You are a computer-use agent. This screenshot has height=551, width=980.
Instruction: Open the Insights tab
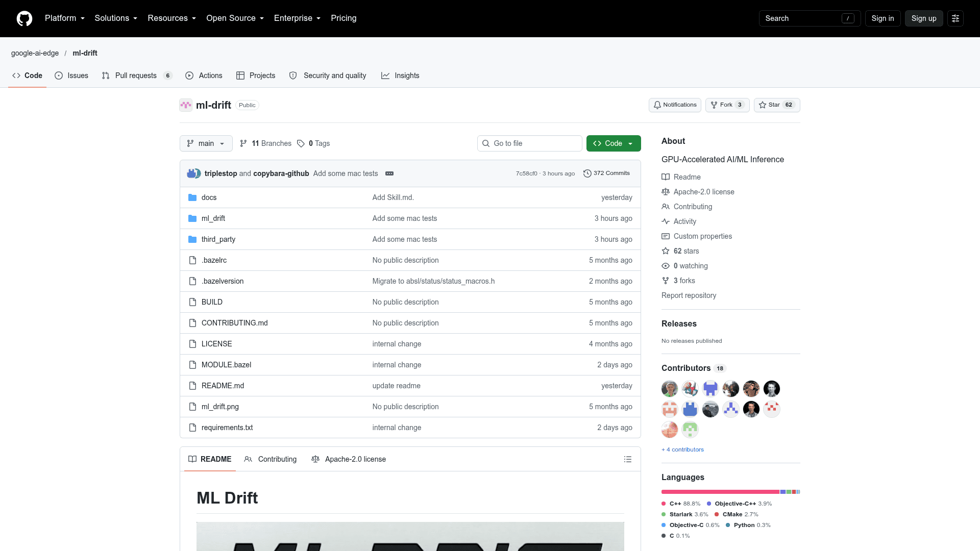[400, 76]
